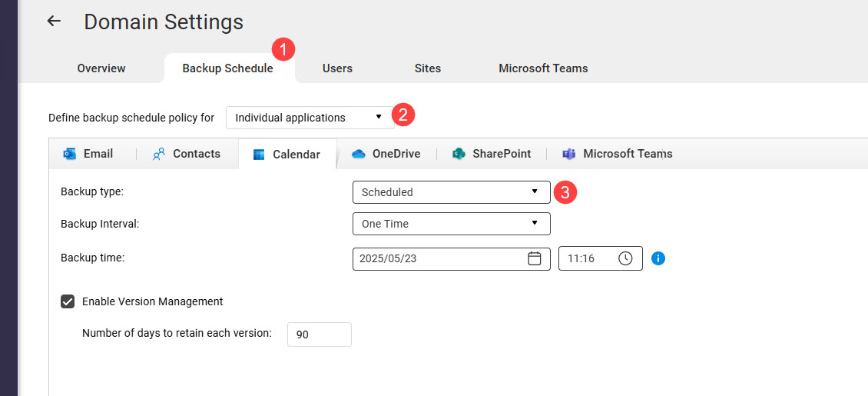Click the Outlook Email icon
This screenshot has width=868, height=396.
[x=70, y=154]
